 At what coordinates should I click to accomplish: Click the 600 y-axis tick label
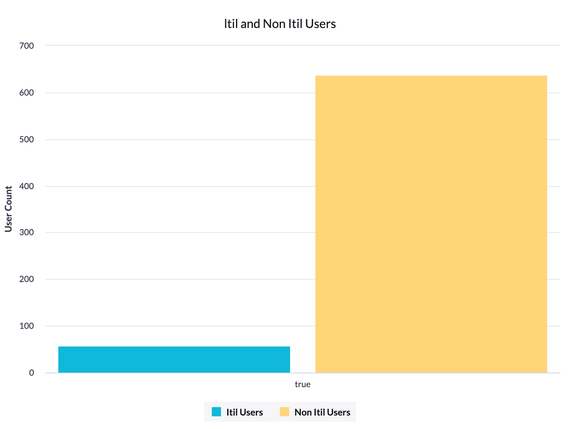26,93
